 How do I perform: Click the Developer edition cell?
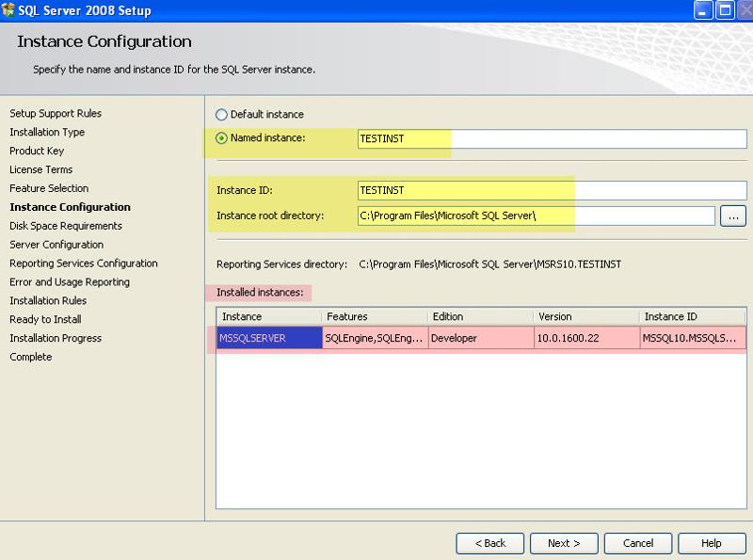[481, 338]
